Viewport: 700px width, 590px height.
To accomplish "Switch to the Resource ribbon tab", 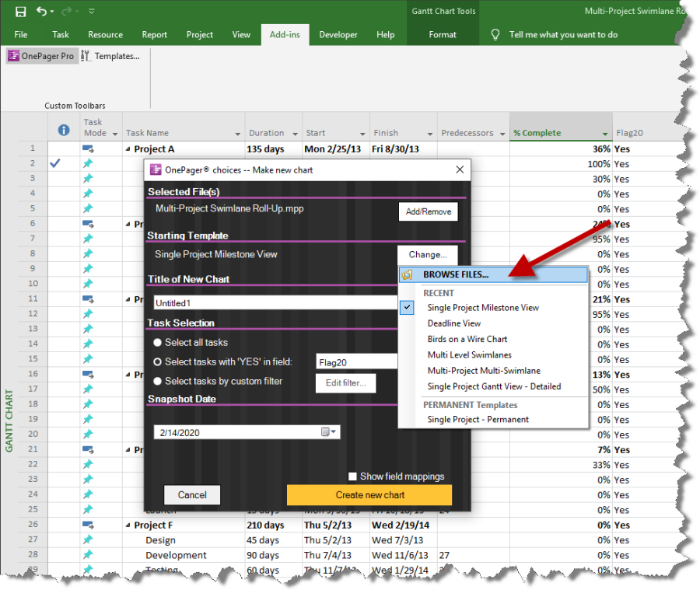I will (x=105, y=34).
